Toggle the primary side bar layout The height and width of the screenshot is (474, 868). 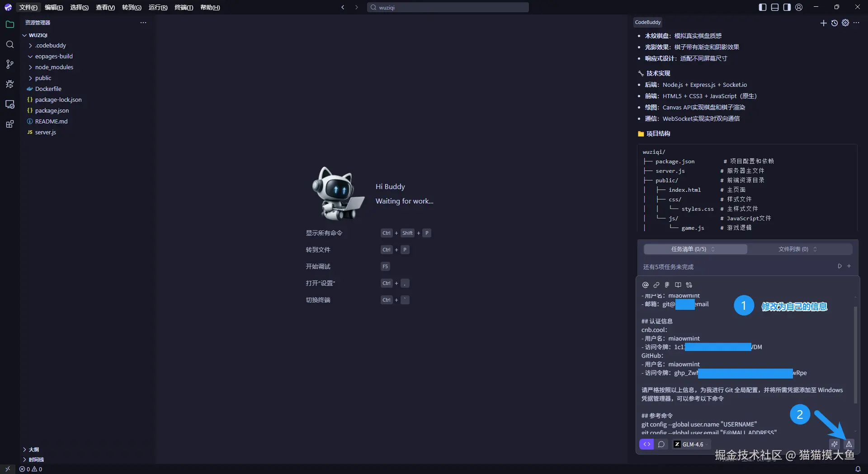tap(763, 7)
